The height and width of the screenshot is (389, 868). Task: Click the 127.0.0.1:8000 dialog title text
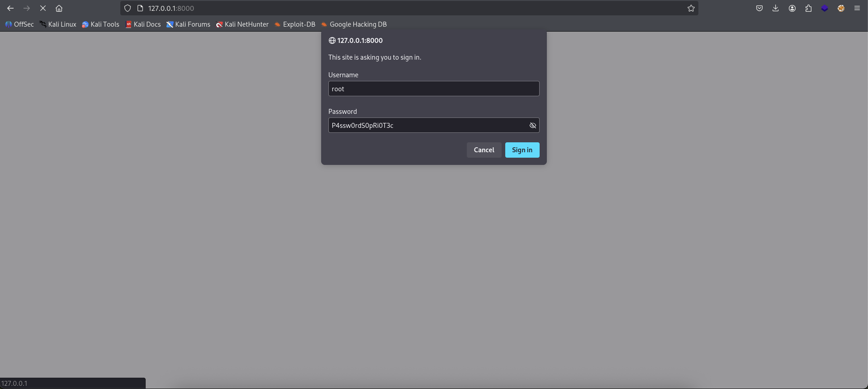pyautogui.click(x=360, y=41)
